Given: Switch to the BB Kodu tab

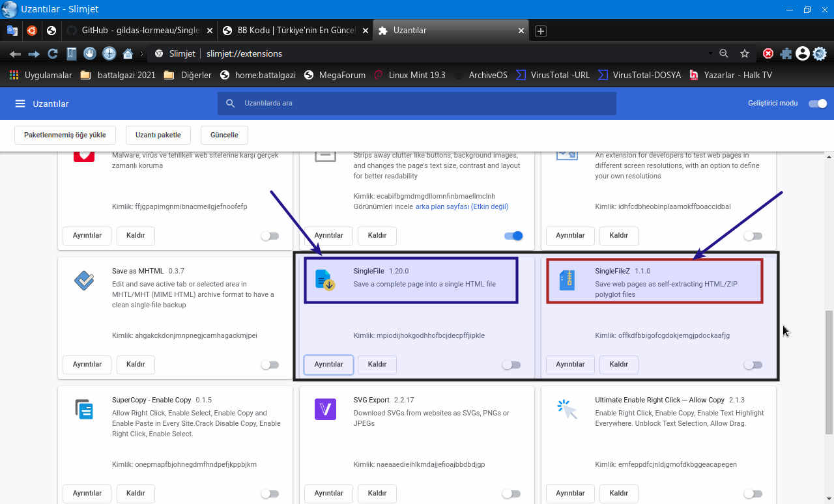Looking at the screenshot, I should click(295, 30).
